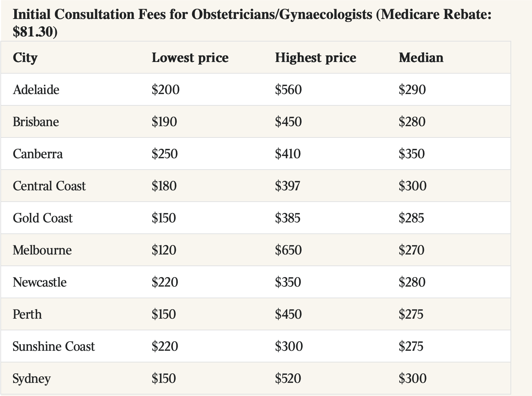Select the Newcastle city cell
The width and height of the screenshot is (532, 396).
40,282
